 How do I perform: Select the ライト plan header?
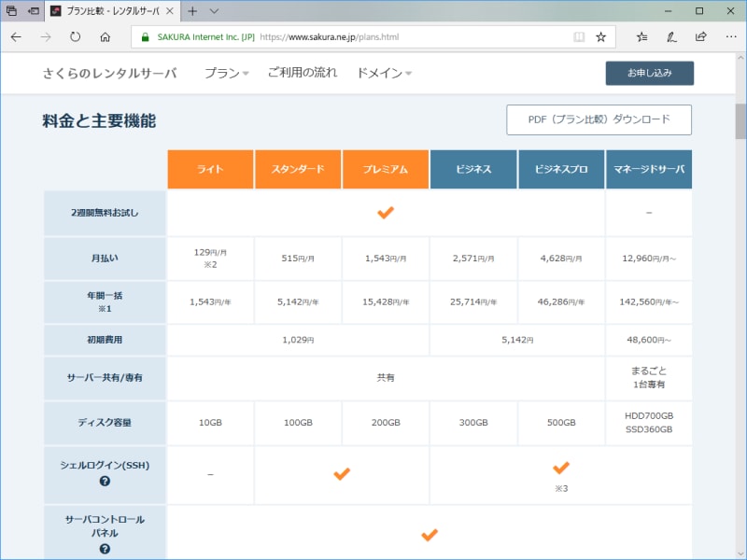[x=210, y=170]
